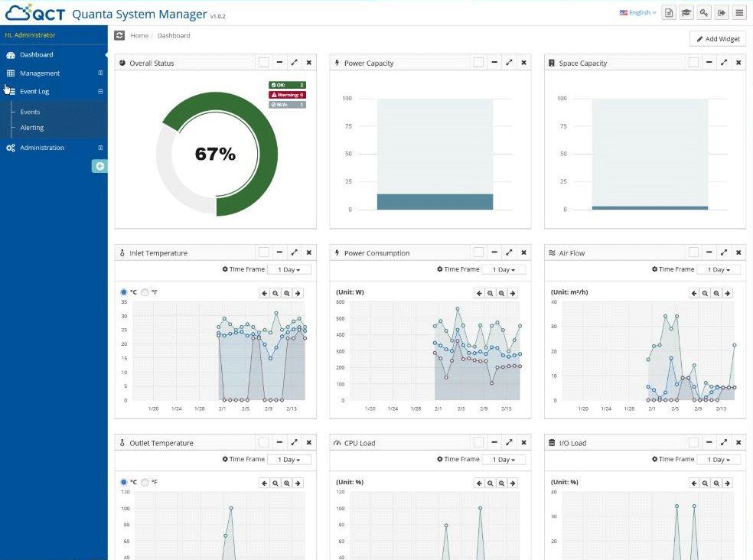753x560 pixels.
Task: Expand the Overall Status widget to fullscreen
Action: (x=295, y=63)
